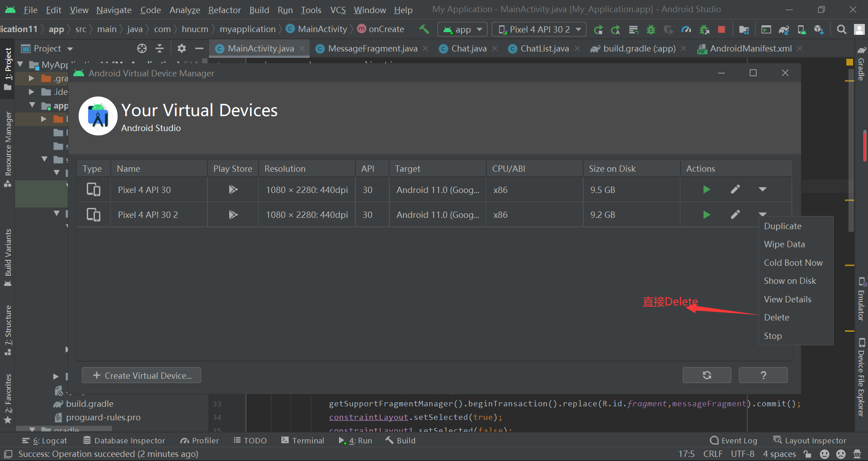Switch to AndroidManifest.xml tab
The height and width of the screenshot is (461, 868).
tap(750, 48)
